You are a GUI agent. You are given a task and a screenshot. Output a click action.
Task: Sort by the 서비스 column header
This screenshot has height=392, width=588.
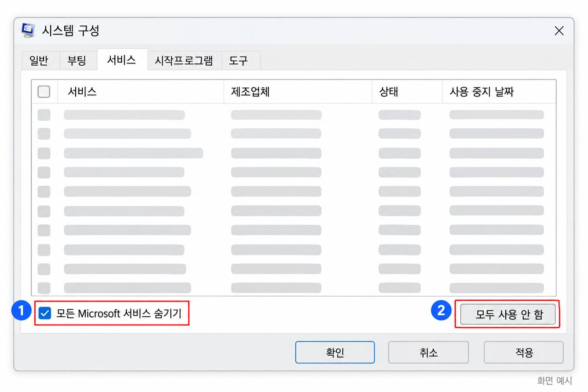tap(140, 92)
